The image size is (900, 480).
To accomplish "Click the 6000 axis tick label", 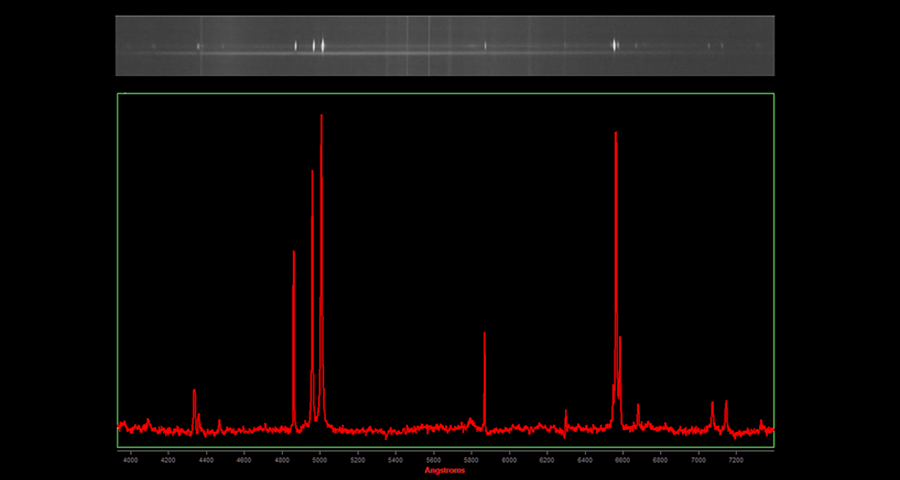I will click(x=509, y=460).
